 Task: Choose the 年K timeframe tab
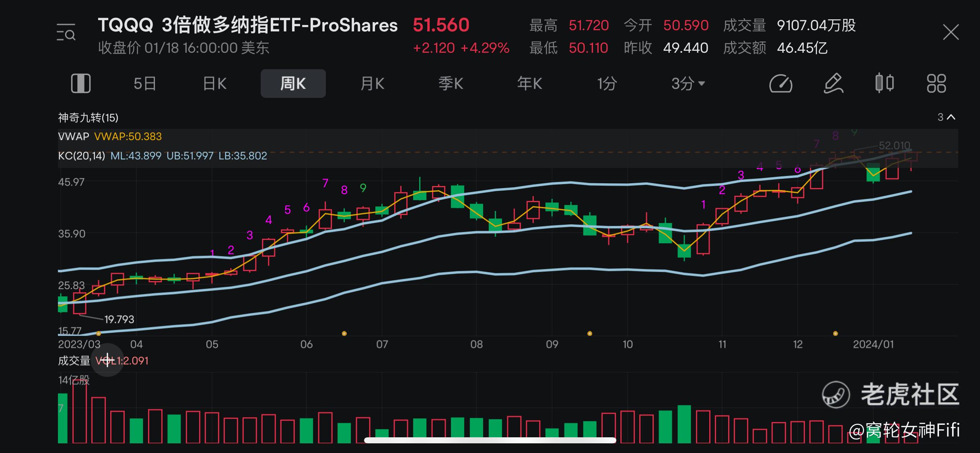[529, 84]
